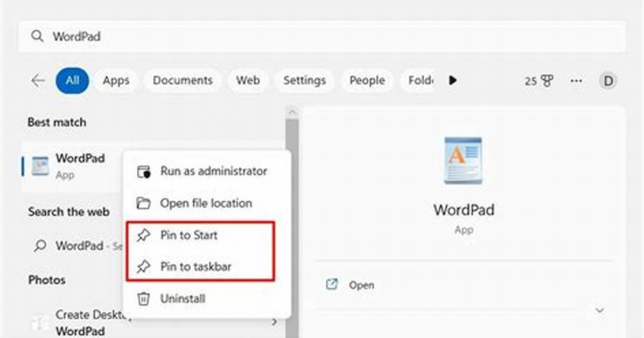Choose Pin to taskbar
Viewport: 644px width, 338px height.
(x=200, y=267)
